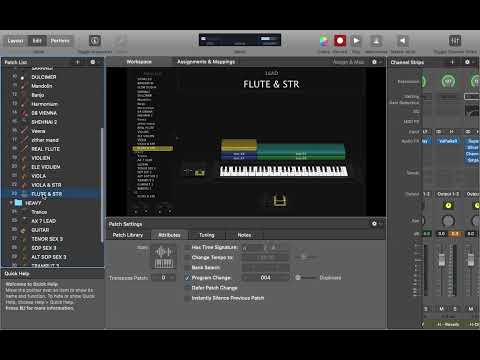Image resolution: width=480 pixels, height=360 pixels.
Task: Add a patch with the plus icon
Action: 78,62
